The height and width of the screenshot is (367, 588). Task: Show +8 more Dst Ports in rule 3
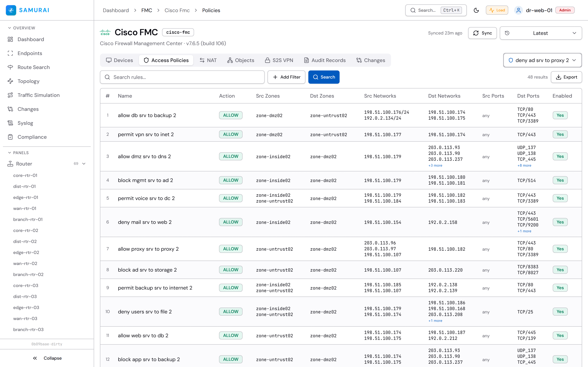(x=524, y=165)
